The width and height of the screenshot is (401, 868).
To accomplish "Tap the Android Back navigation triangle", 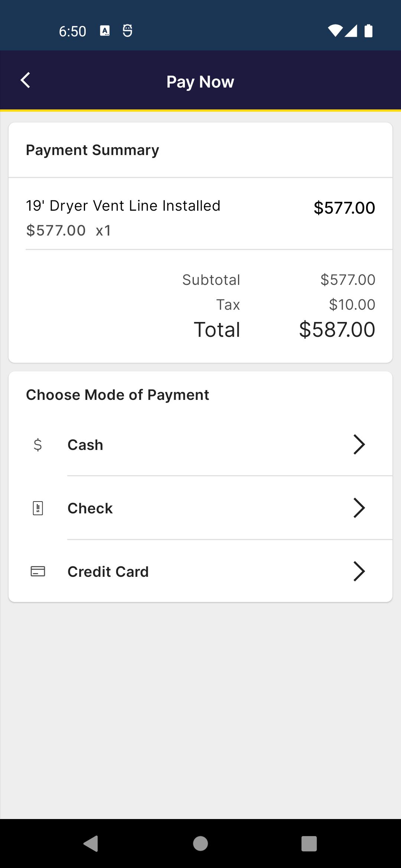I will pos(91,844).
